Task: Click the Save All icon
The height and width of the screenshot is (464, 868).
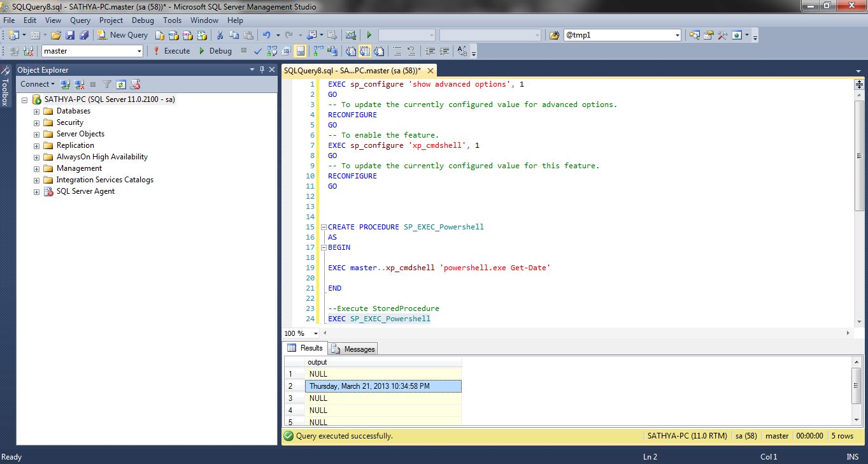Action: pyautogui.click(x=83, y=35)
